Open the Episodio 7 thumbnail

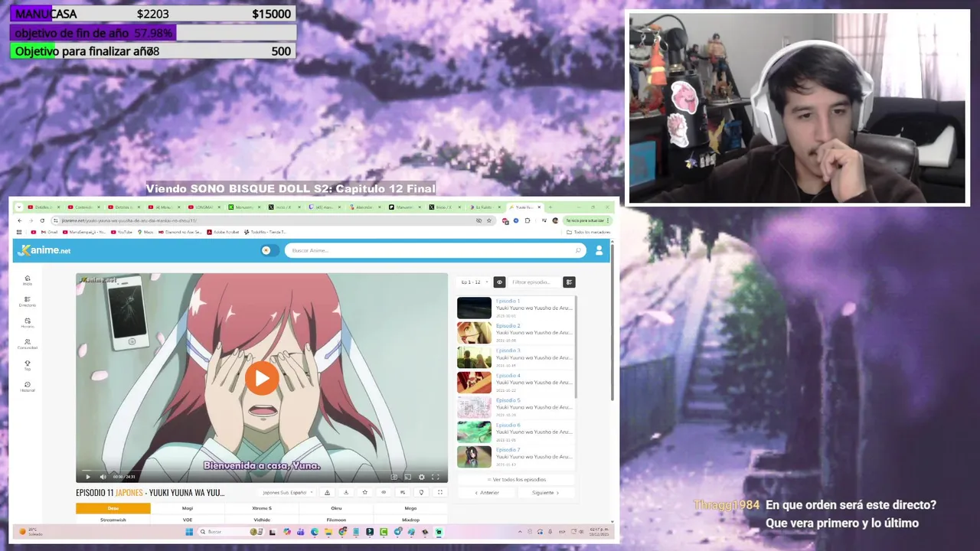tap(474, 457)
